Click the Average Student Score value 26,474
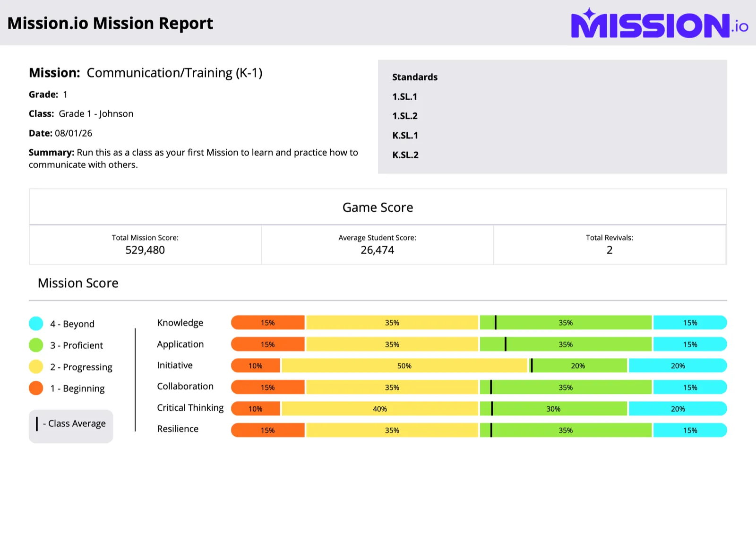 378,250
